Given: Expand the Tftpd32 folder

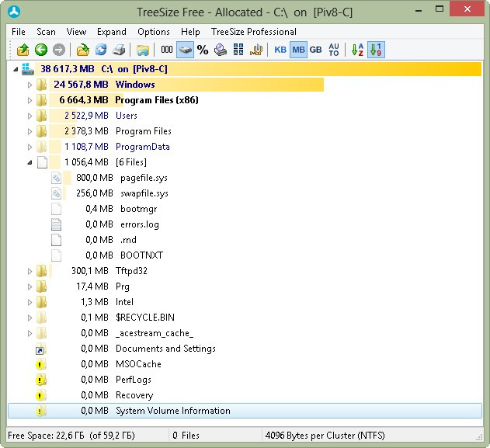Looking at the screenshot, I should click(x=30, y=271).
